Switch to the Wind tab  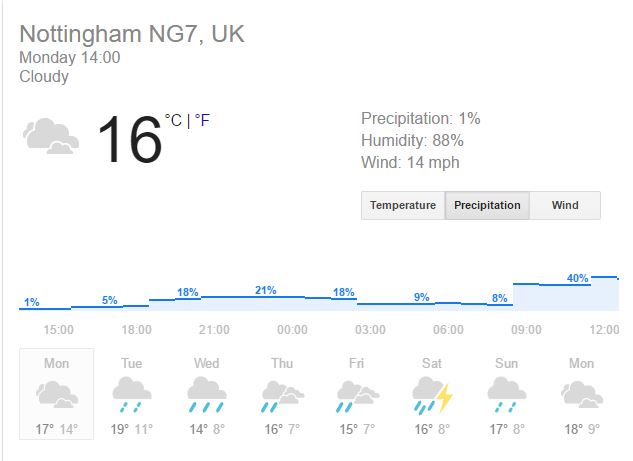[565, 205]
